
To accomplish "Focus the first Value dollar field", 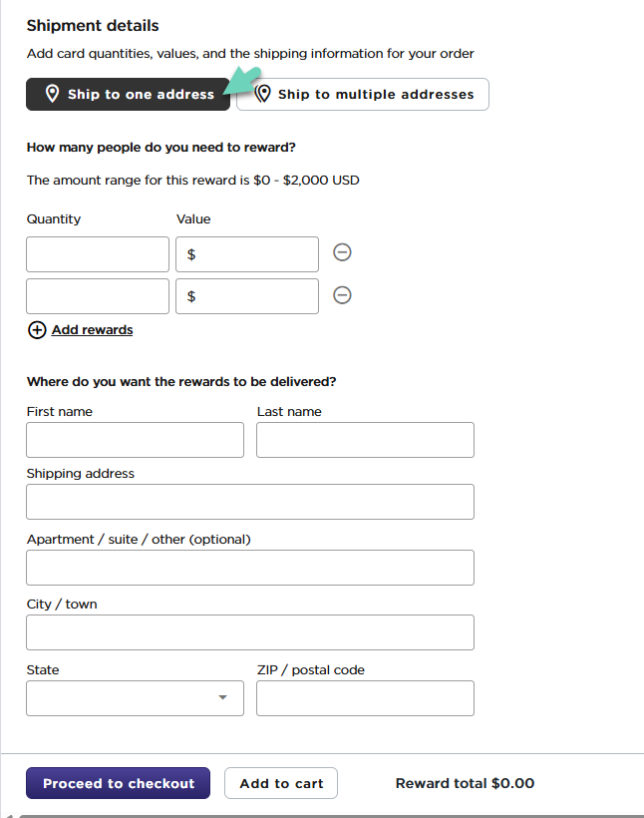I will pyautogui.click(x=254, y=254).
